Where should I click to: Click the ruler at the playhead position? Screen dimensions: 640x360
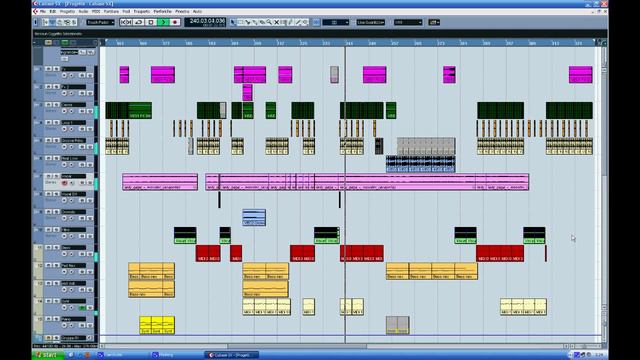345,42
